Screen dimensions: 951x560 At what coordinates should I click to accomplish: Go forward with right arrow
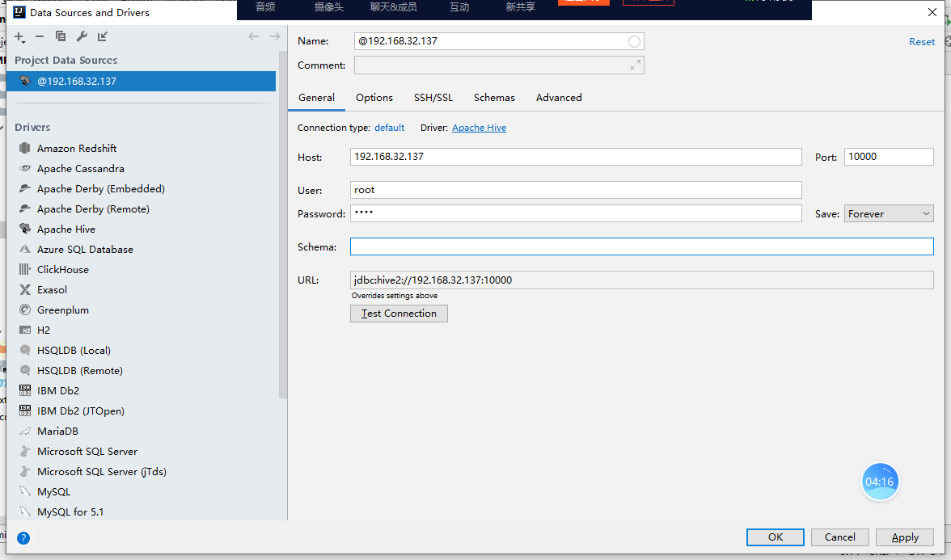[x=275, y=36]
